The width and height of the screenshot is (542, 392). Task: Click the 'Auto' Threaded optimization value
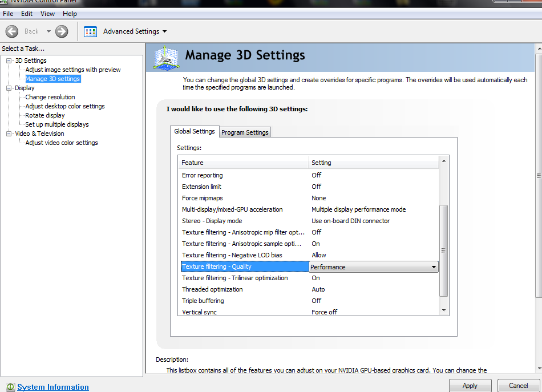(318, 289)
